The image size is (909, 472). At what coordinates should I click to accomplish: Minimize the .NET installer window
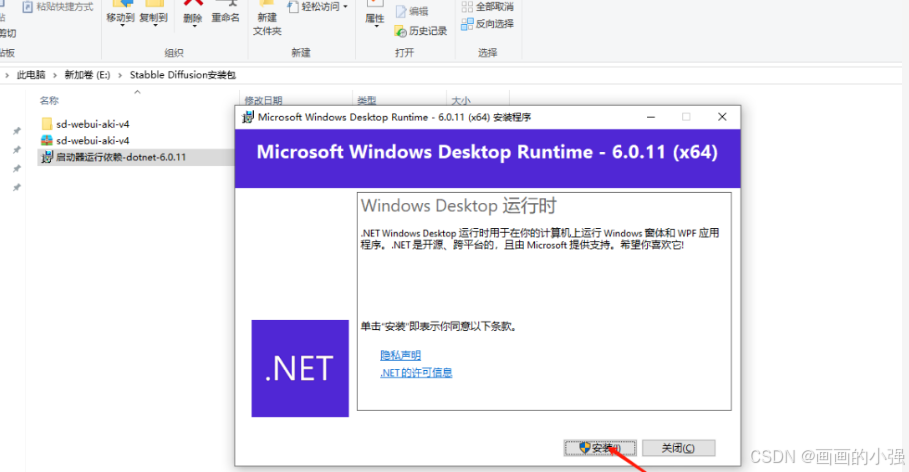[651, 117]
